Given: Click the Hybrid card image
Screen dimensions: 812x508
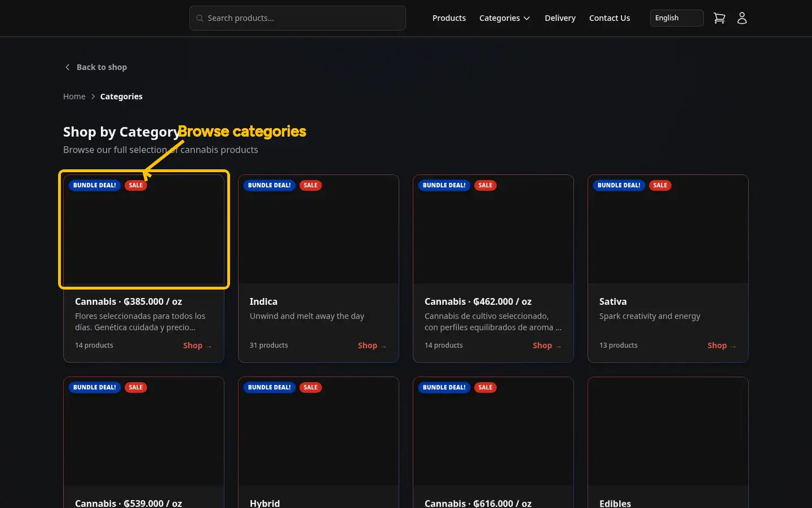Looking at the screenshot, I should 319,431.
